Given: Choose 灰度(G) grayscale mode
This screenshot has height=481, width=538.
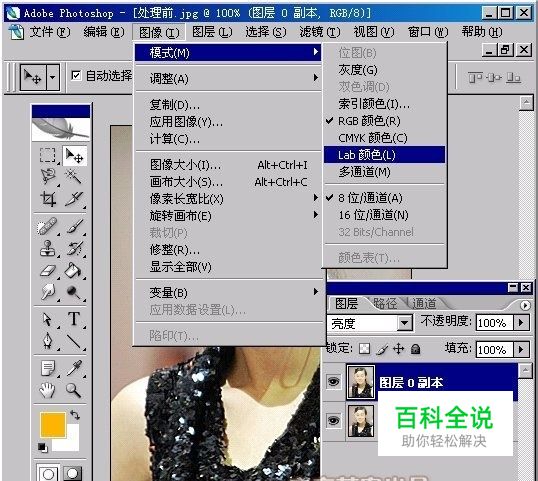Looking at the screenshot, I should pos(384,70).
